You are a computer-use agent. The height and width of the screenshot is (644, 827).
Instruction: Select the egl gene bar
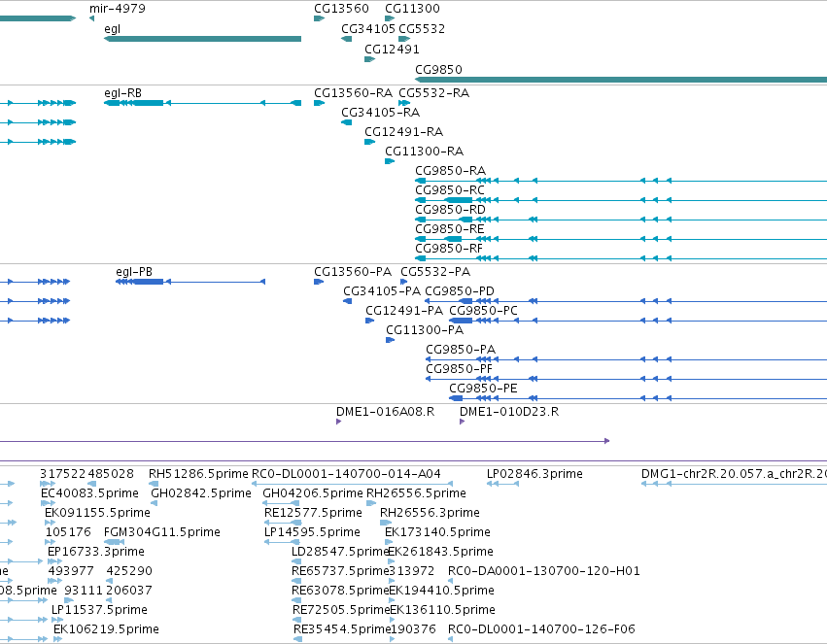tap(202, 39)
